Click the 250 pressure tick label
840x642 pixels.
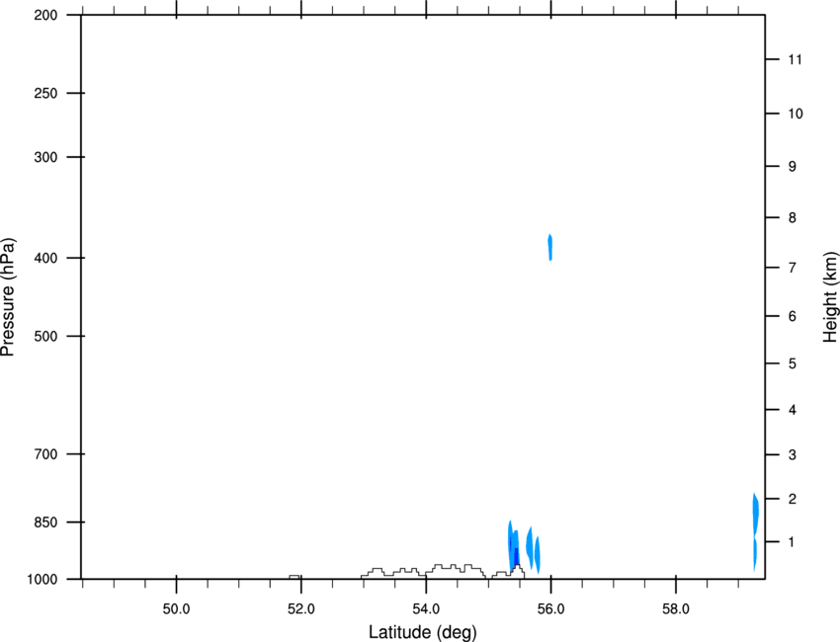click(45, 93)
